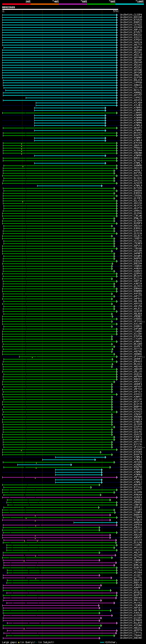Click the purple ~60% identity legend segment

(x=73, y=4)
